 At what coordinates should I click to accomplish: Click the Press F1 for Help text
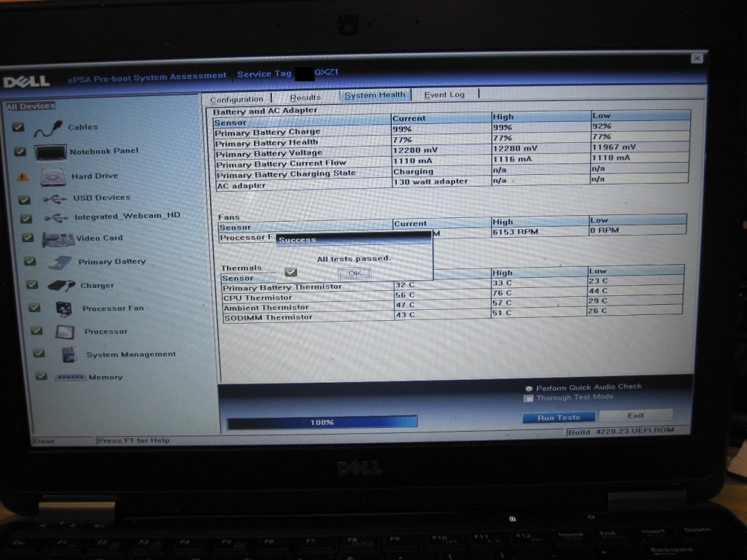133,440
